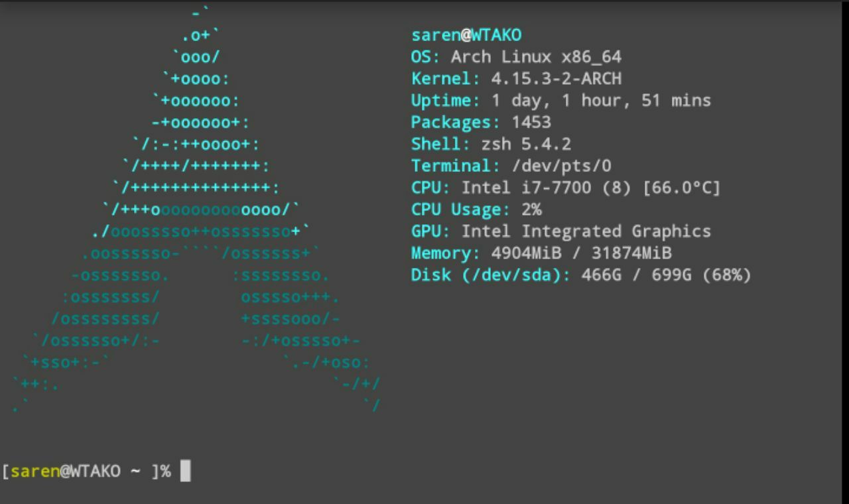Click the % prompt symbol
Screen dimensions: 849x504
(165, 472)
